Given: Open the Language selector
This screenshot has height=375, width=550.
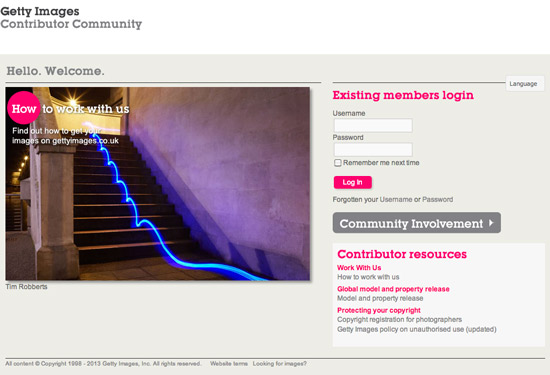Looking at the screenshot, I should pyautogui.click(x=525, y=84).
